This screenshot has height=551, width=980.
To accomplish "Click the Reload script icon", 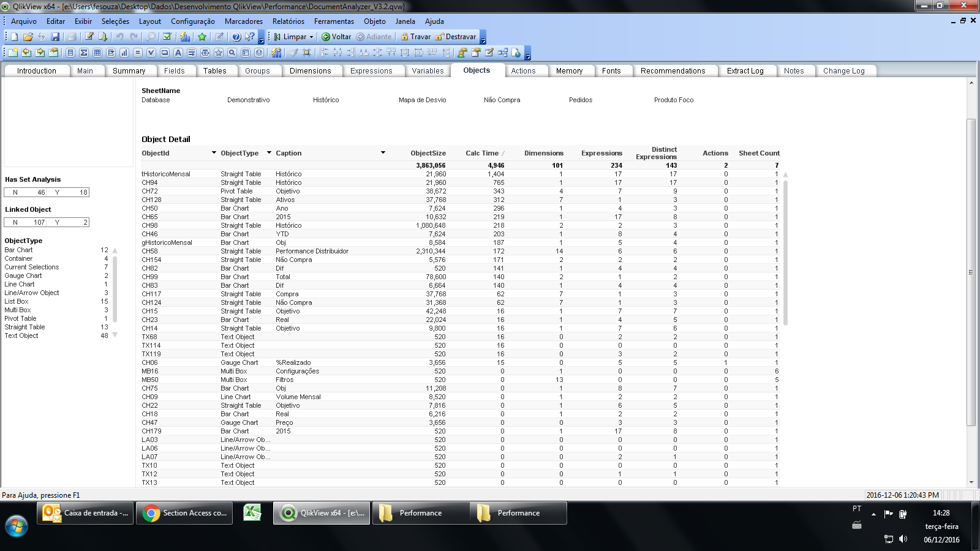I will (103, 37).
